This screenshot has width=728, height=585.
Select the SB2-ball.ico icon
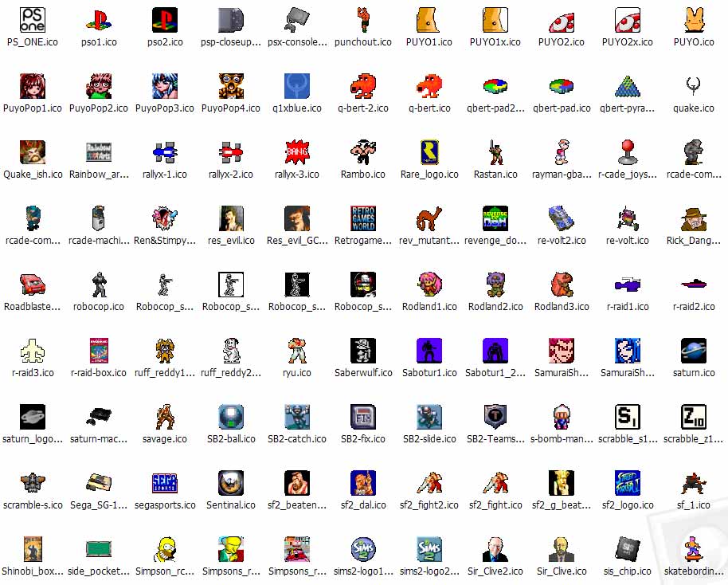point(231,417)
